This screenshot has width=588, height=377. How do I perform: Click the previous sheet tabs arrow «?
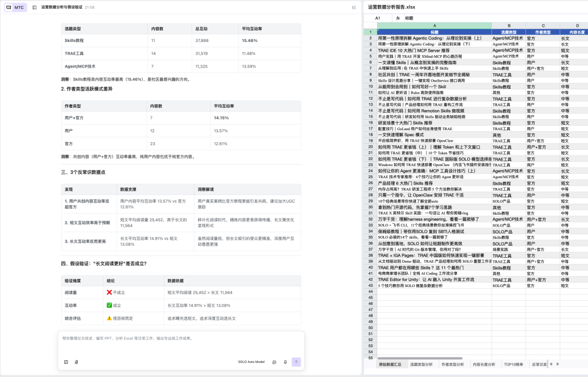[x=551, y=364]
